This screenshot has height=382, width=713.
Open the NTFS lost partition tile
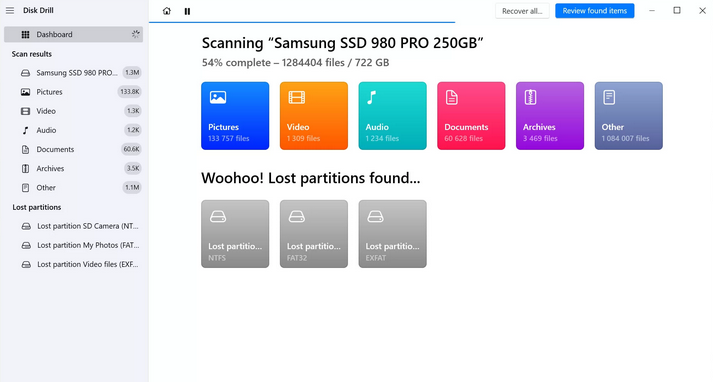235,234
